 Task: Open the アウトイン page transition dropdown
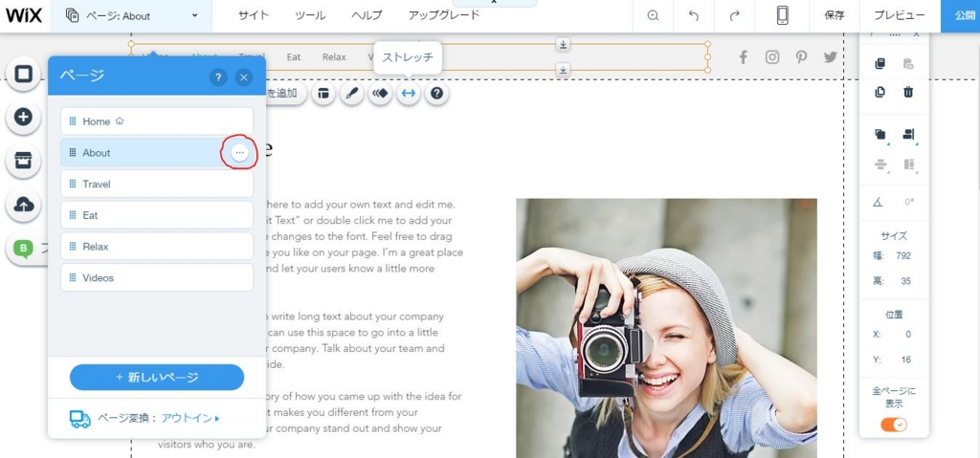point(190,419)
